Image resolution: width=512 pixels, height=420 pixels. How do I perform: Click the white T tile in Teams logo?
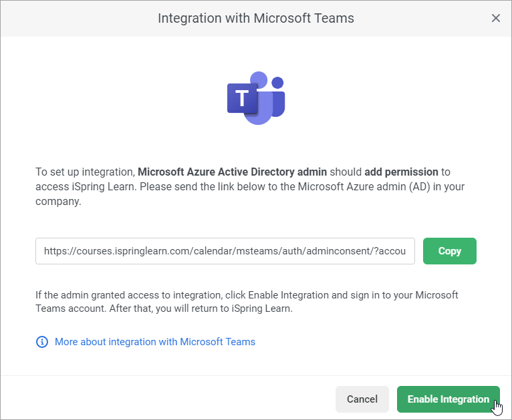pos(242,99)
